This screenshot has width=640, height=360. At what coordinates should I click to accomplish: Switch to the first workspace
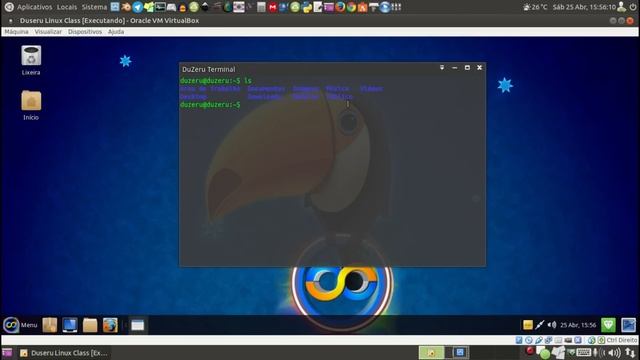click(x=431, y=352)
